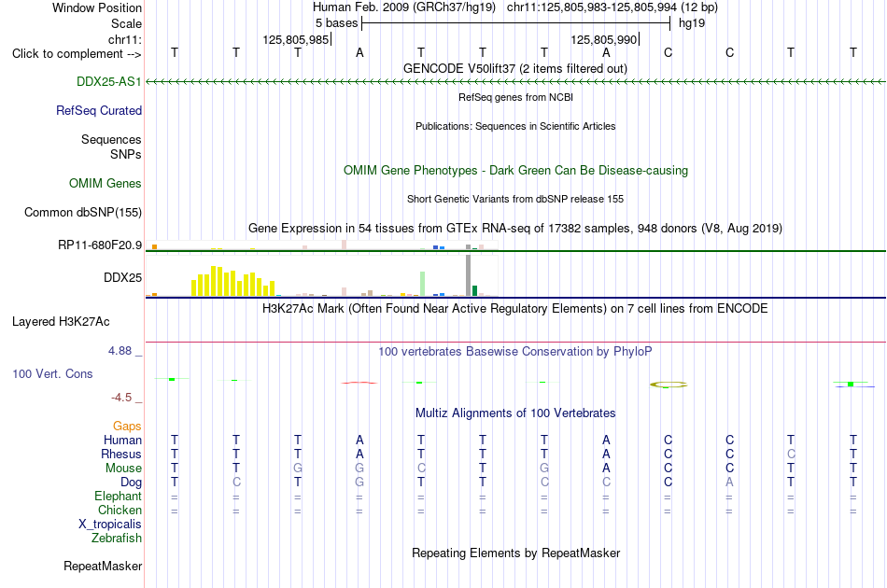Click the hg19 label beside the scale bar
The image size is (887, 588).
[x=692, y=23]
